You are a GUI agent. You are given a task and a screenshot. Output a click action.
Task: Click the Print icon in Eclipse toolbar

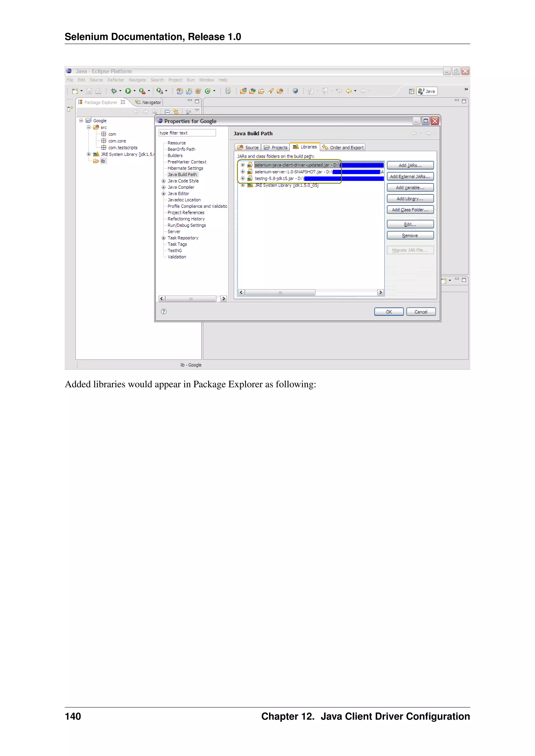98,91
